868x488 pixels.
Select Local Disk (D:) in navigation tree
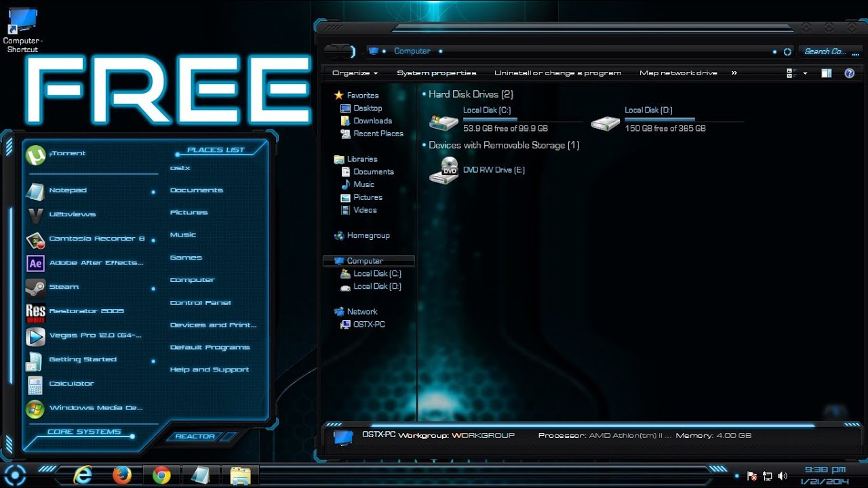click(x=370, y=287)
